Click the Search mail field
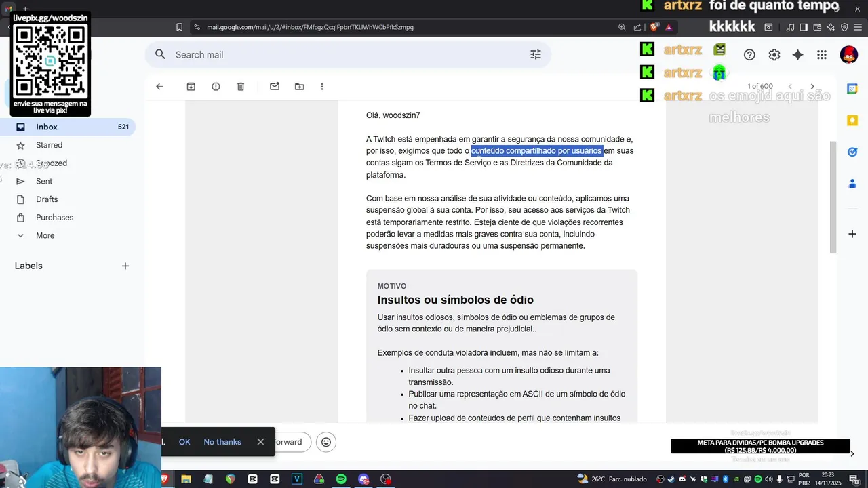The image size is (868, 488). (347, 55)
